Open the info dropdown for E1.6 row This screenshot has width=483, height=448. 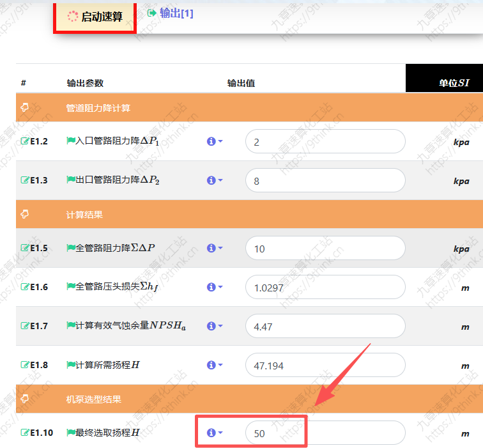(x=215, y=287)
